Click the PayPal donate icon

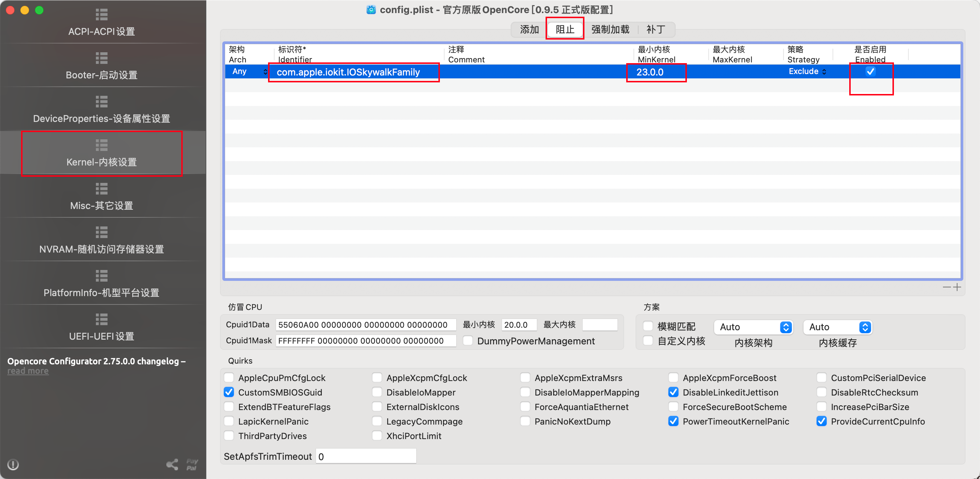click(x=192, y=464)
